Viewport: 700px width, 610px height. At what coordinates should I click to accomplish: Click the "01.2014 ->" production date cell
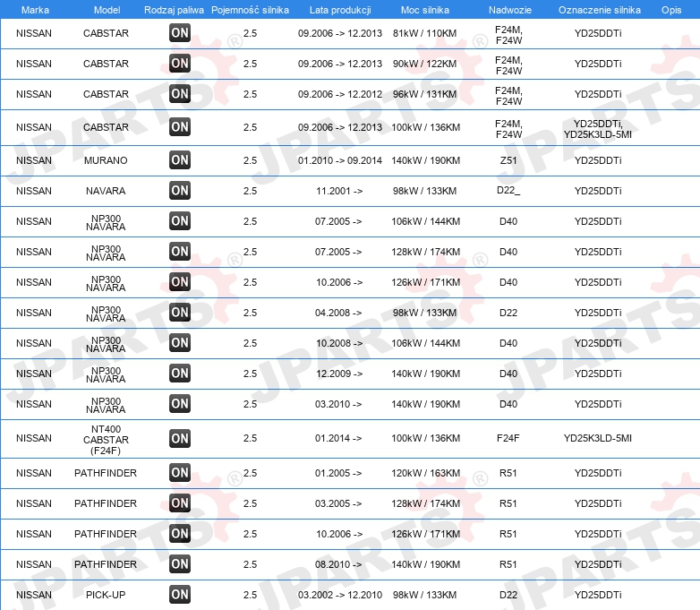tap(338, 438)
